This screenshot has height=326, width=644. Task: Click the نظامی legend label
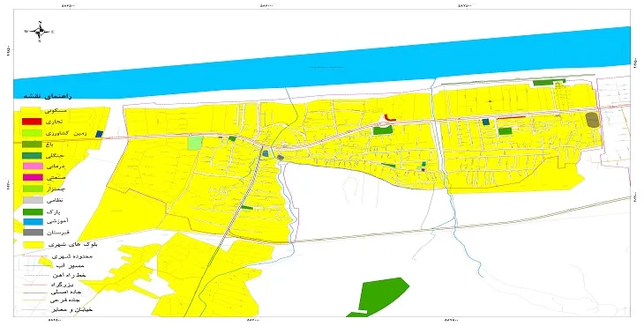tap(56, 201)
